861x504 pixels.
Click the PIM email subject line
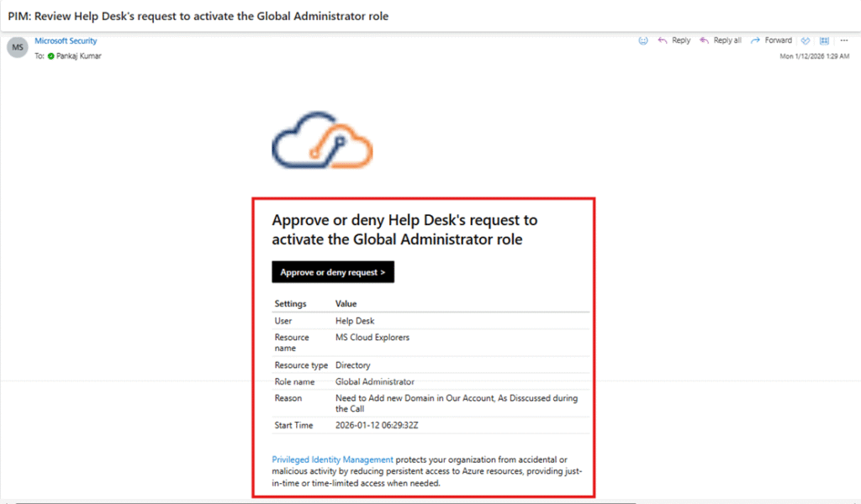click(x=198, y=16)
